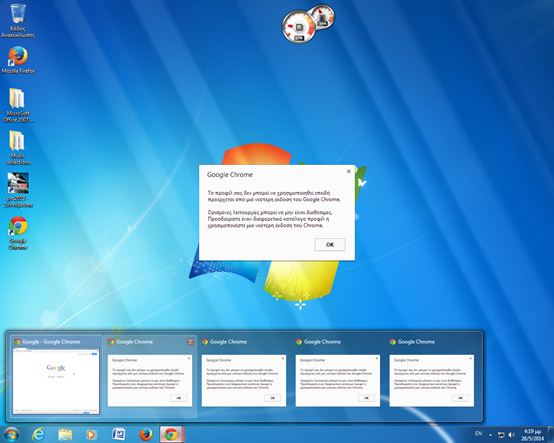The height and width of the screenshot is (443, 554).
Task: Open Windows Media Player from the taskbar
Action: click(91, 434)
